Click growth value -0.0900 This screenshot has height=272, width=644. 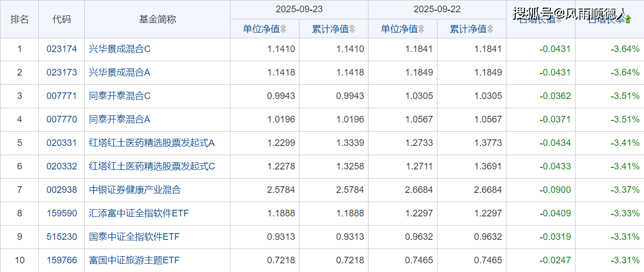pyautogui.click(x=555, y=190)
